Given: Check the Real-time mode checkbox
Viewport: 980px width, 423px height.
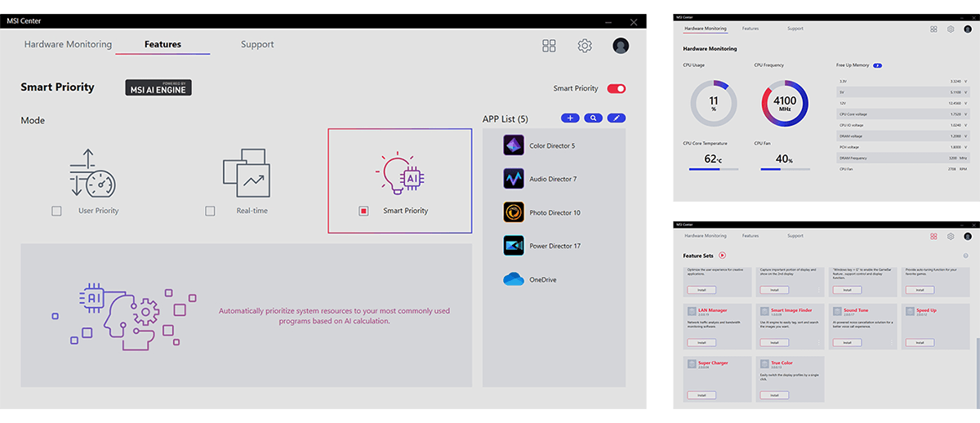Looking at the screenshot, I should click(210, 211).
